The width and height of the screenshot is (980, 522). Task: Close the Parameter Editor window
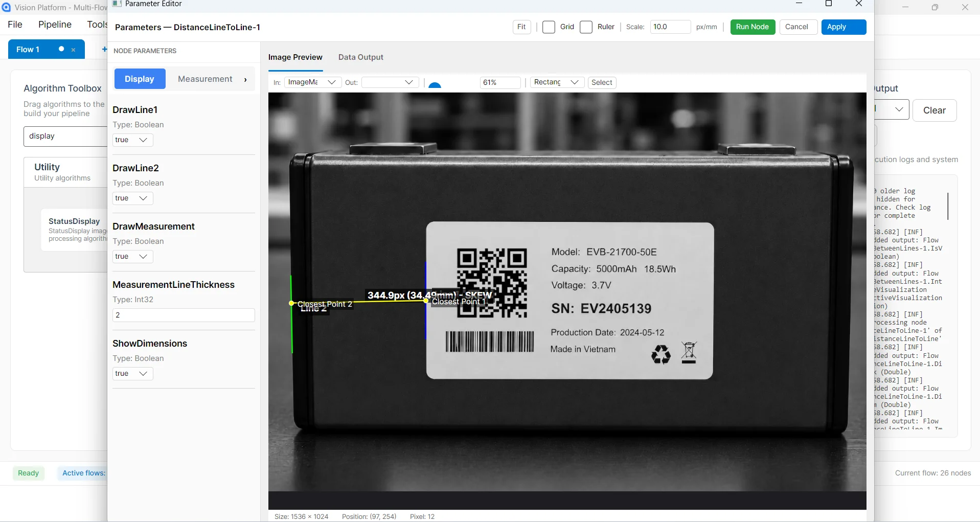tap(859, 4)
